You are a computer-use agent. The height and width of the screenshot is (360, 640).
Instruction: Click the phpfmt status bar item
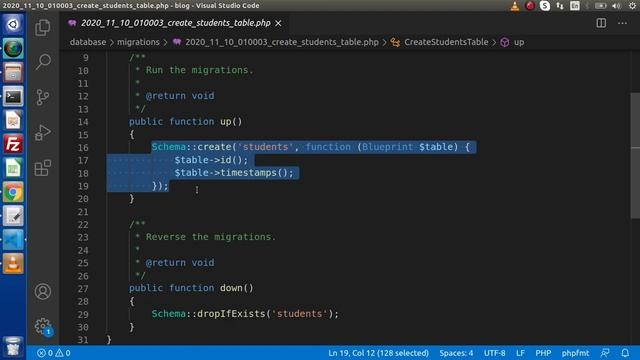(575, 353)
